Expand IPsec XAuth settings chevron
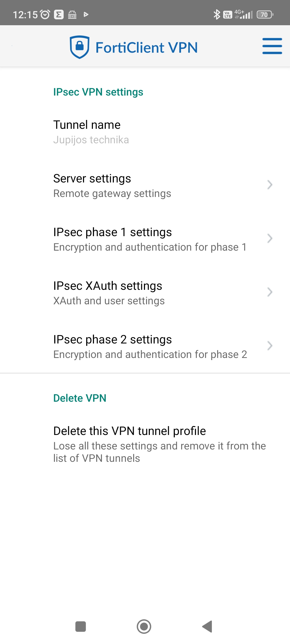Screen dimensions: 290x644 click(x=270, y=292)
